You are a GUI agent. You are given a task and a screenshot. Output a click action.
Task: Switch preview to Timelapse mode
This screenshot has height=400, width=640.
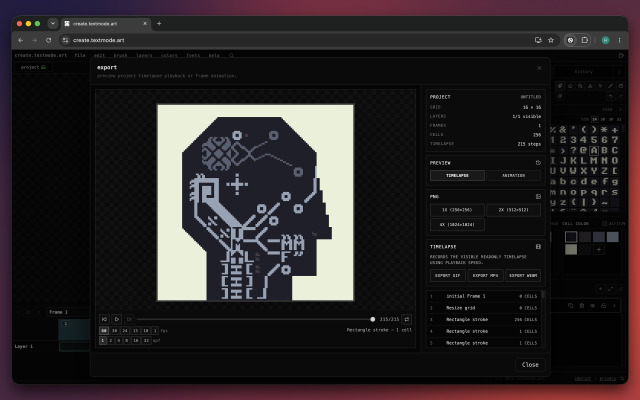tap(457, 176)
